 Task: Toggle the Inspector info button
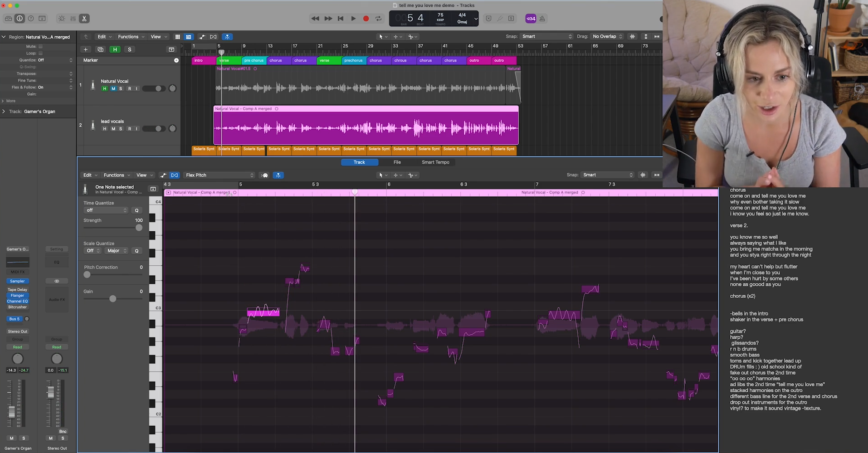click(x=20, y=19)
